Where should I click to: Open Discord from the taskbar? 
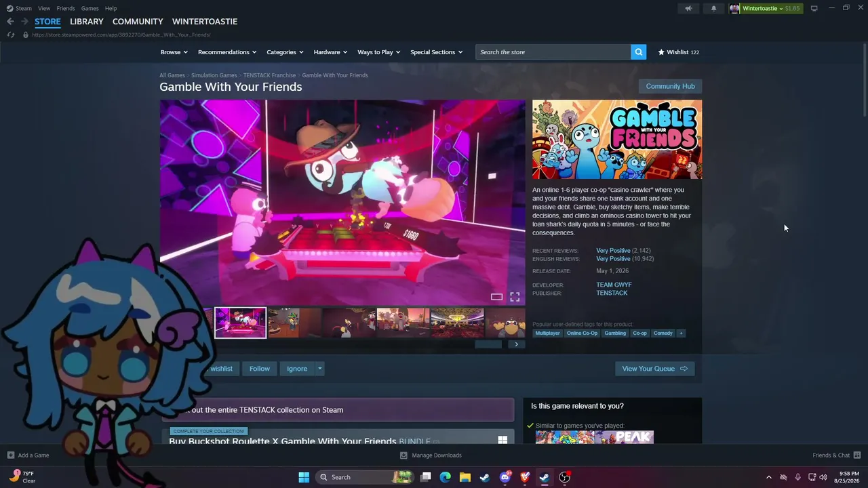point(505,477)
